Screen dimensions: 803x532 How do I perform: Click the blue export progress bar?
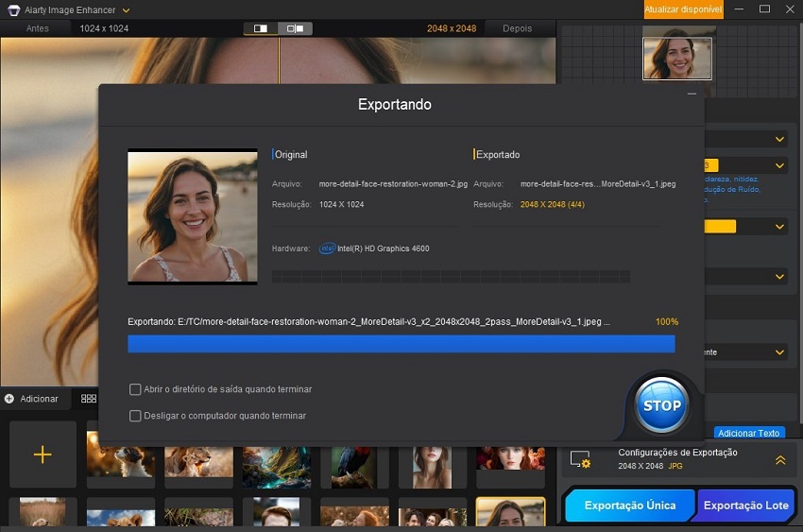coord(401,344)
